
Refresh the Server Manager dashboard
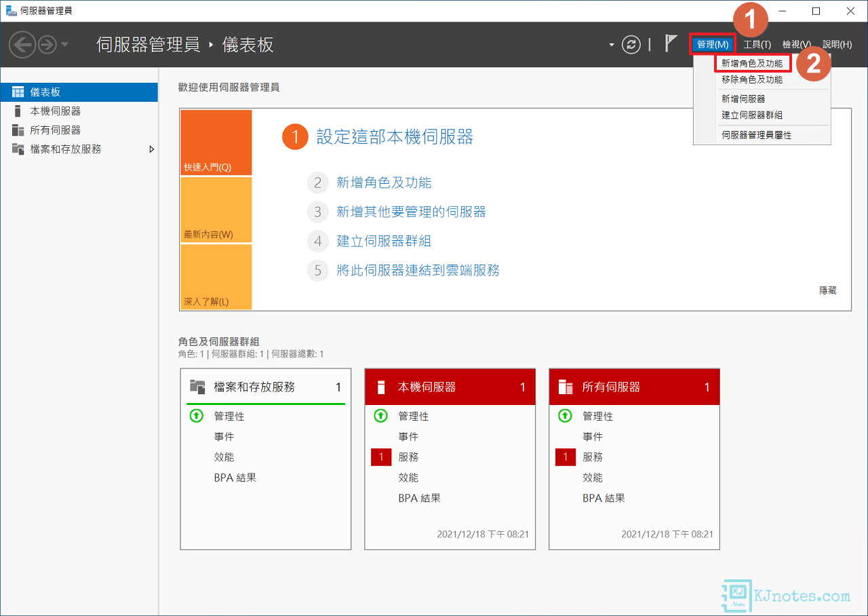(x=631, y=45)
